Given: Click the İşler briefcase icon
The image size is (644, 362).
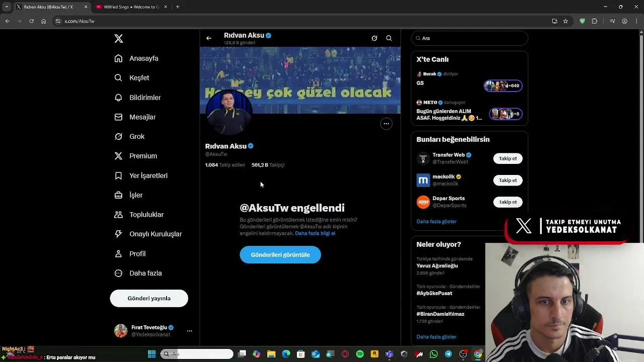Looking at the screenshot, I should click(119, 195).
